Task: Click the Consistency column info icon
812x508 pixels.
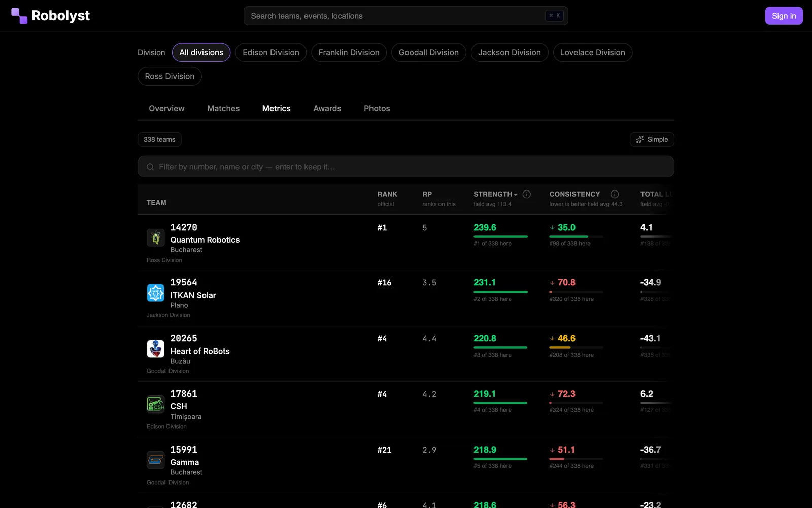Action: [615, 194]
